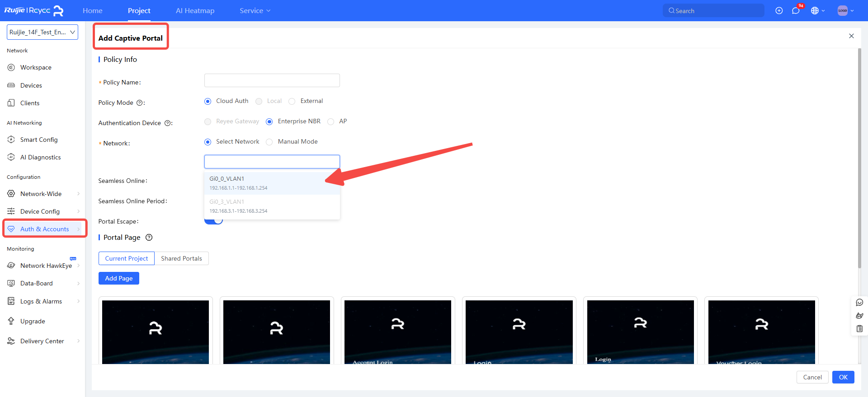Viewport: 868px width, 397px height.
Task: Select the Account Login portal thumbnail
Action: pos(398,331)
